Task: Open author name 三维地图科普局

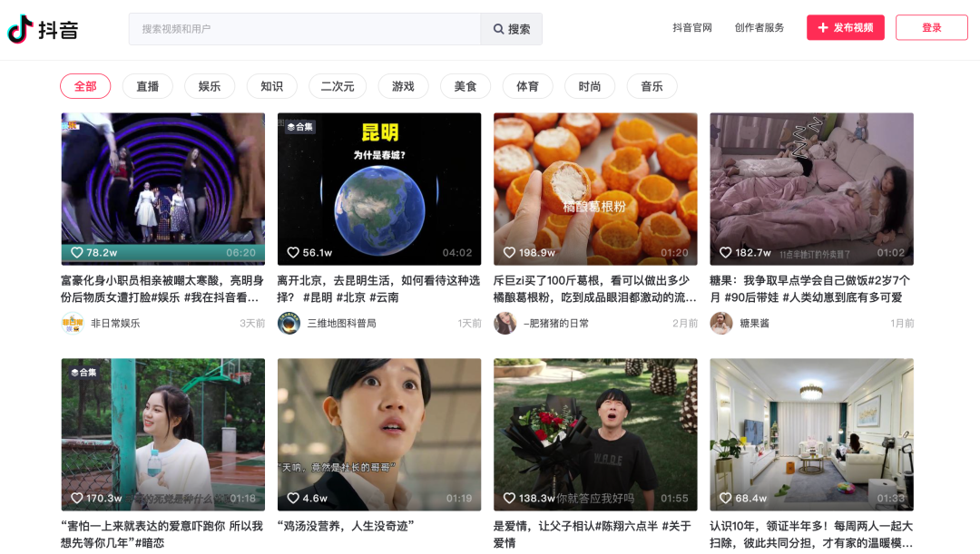Action: [342, 323]
